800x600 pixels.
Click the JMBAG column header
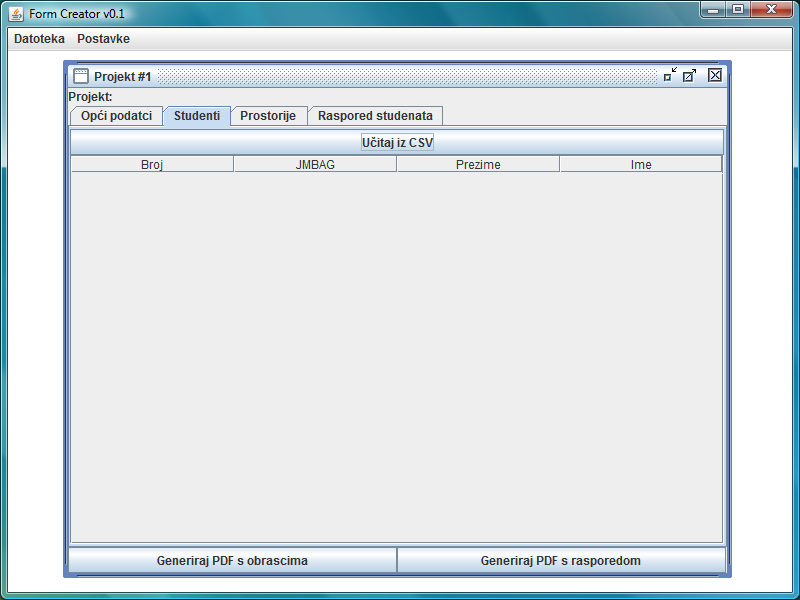pos(315,165)
